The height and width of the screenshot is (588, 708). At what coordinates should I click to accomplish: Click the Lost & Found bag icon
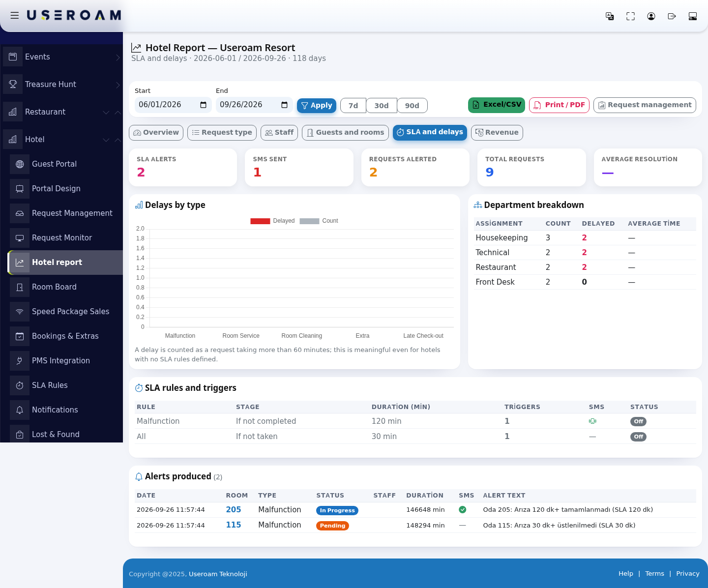tap(20, 435)
